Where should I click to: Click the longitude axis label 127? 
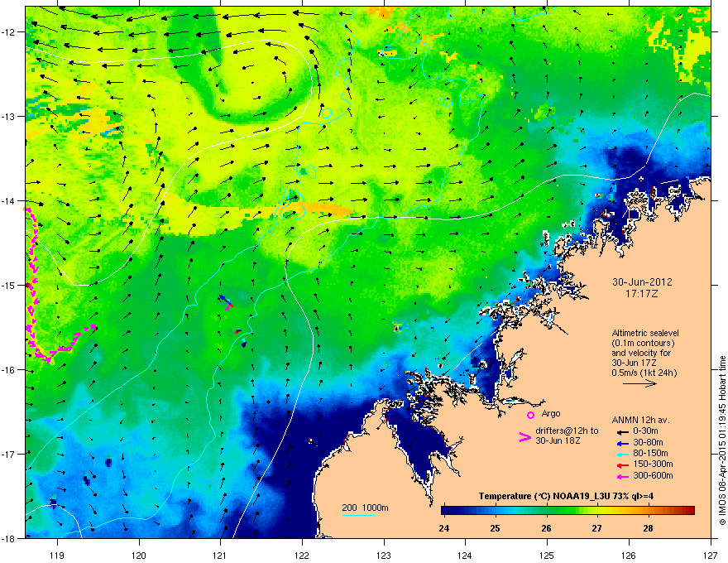click(x=711, y=555)
